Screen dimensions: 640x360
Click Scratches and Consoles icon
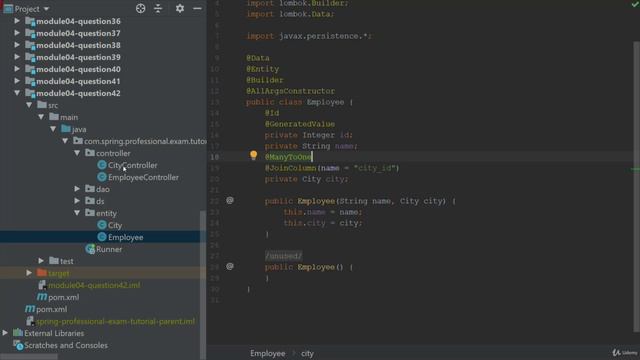click(18, 345)
